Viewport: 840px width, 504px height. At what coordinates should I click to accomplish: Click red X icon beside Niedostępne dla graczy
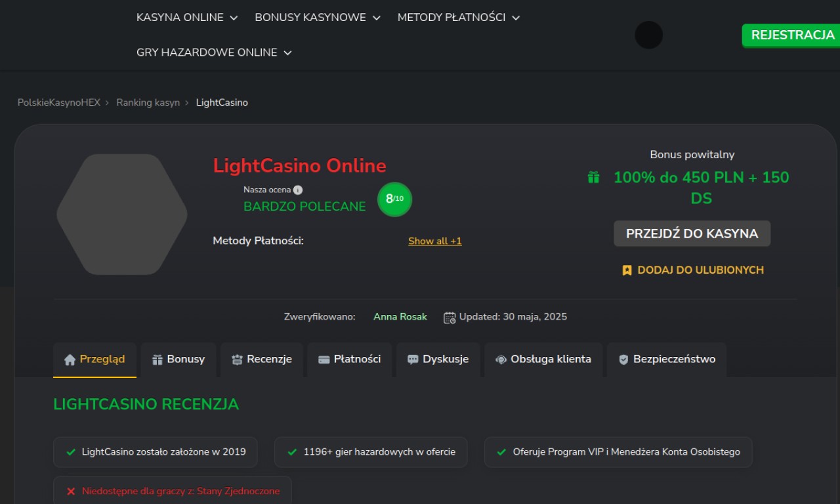(72, 492)
